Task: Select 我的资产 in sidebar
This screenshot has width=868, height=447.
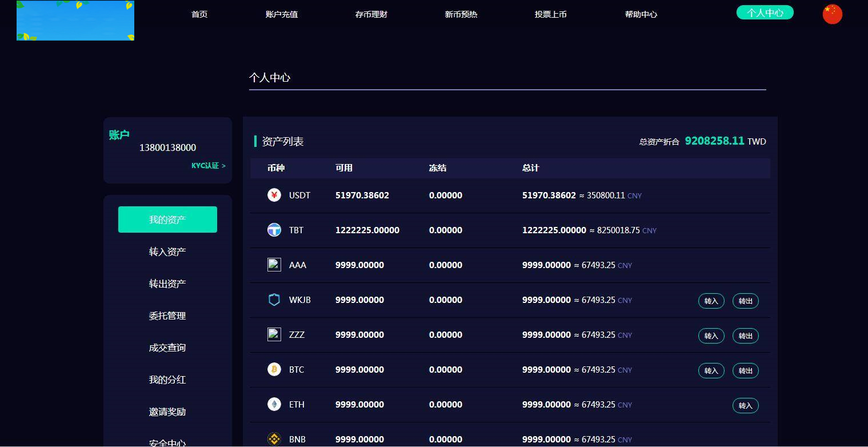Action: pos(167,219)
